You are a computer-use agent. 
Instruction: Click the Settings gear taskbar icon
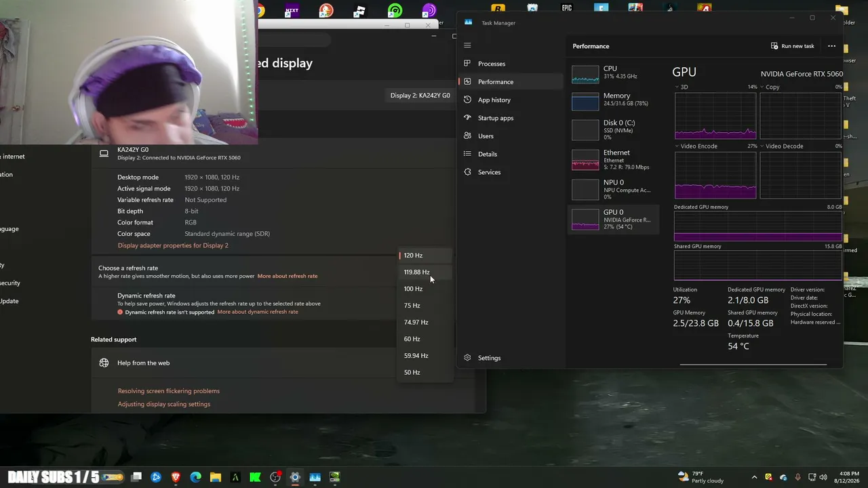tap(295, 477)
